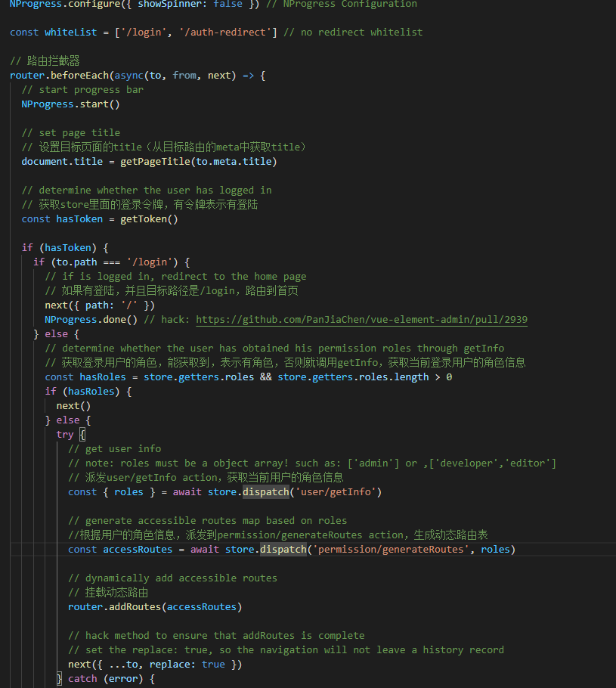Viewport: 616px width, 688px height.
Task: Click the try keyword
Action: coord(65,435)
